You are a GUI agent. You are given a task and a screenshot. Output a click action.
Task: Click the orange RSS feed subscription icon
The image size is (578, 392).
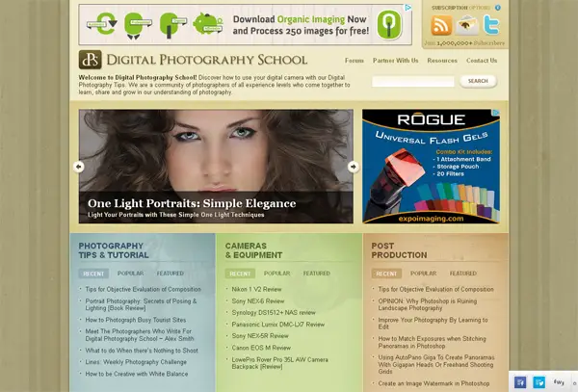(x=440, y=25)
